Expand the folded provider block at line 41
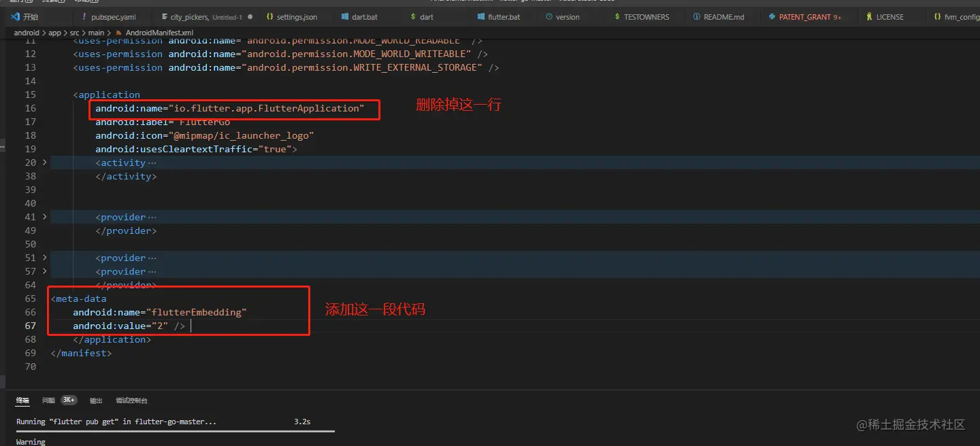The height and width of the screenshot is (446, 980). [x=45, y=217]
